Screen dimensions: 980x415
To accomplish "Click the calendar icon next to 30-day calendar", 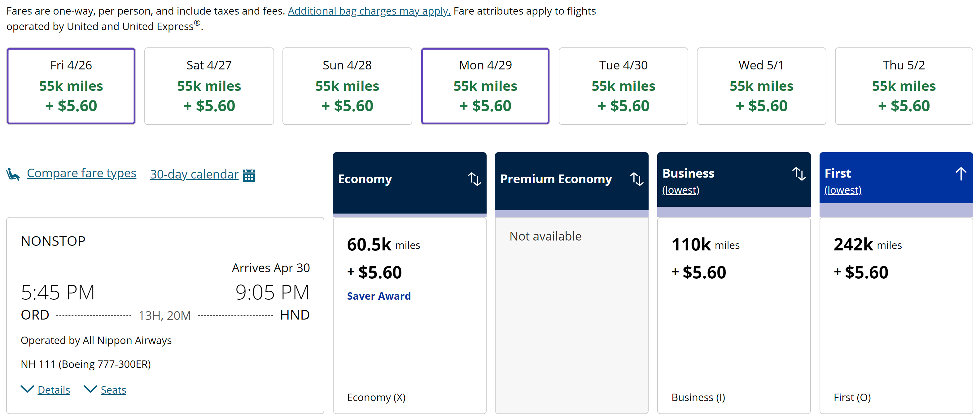I will 249,175.
